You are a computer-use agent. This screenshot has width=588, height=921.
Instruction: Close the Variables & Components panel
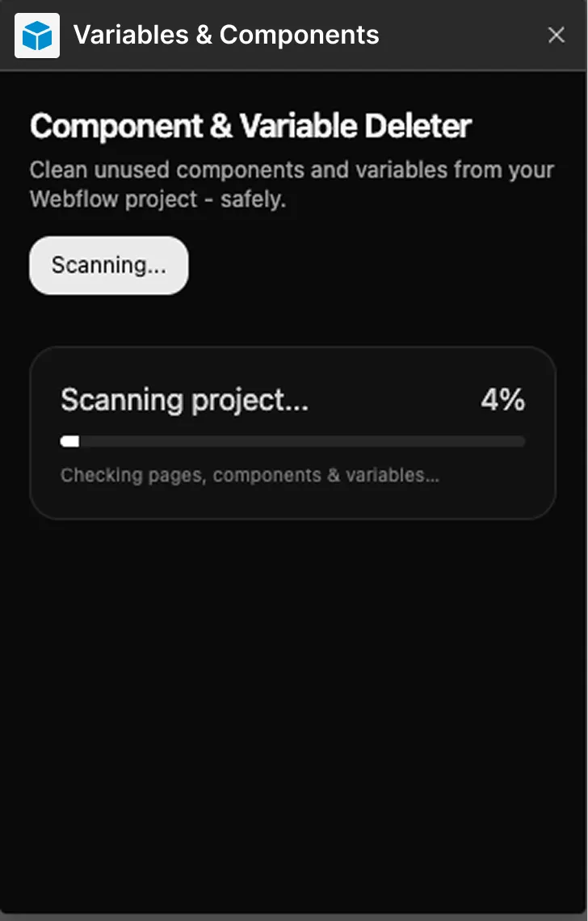556,36
